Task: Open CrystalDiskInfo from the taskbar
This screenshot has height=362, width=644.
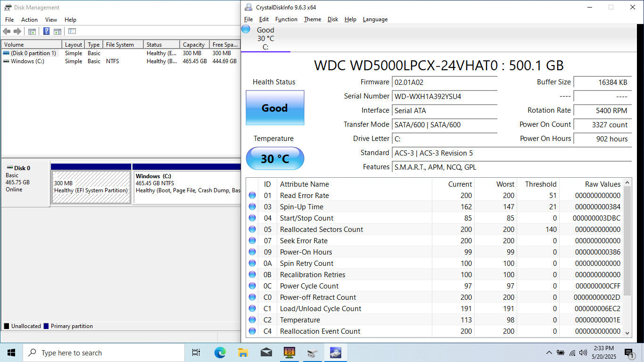Action: [x=335, y=353]
